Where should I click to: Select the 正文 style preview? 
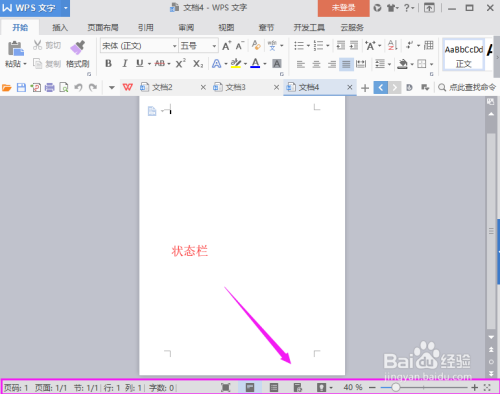point(464,56)
